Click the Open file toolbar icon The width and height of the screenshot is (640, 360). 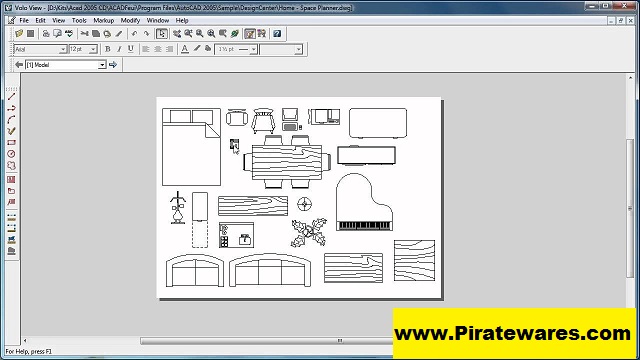[x=19, y=33]
